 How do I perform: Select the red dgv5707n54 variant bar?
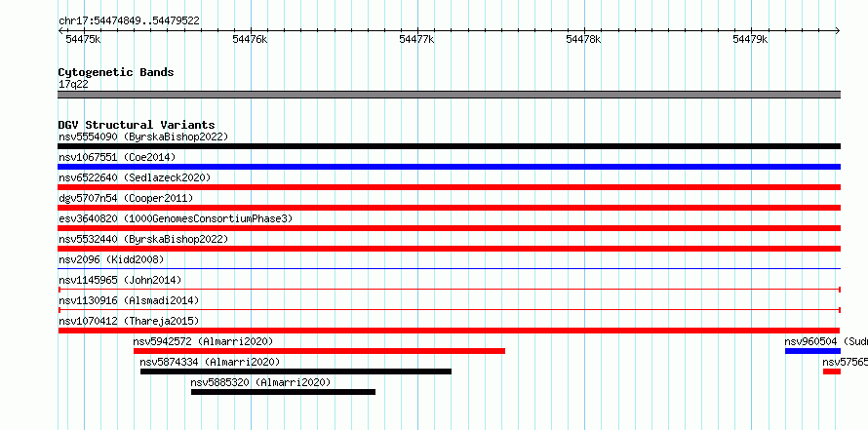(449, 208)
